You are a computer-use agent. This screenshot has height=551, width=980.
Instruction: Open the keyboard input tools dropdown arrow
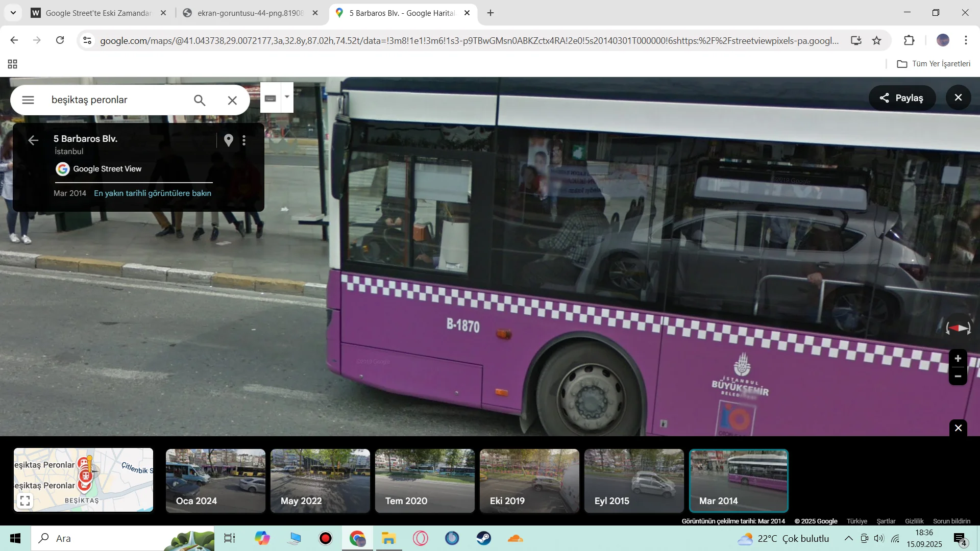[x=287, y=97]
